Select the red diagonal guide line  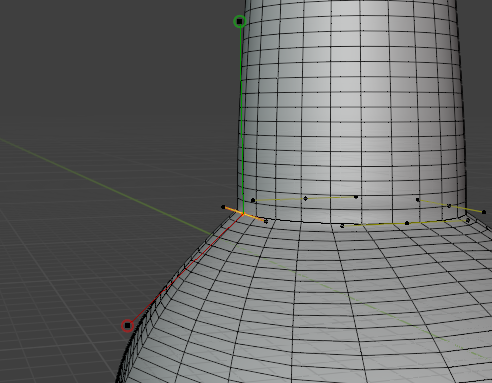point(187,269)
